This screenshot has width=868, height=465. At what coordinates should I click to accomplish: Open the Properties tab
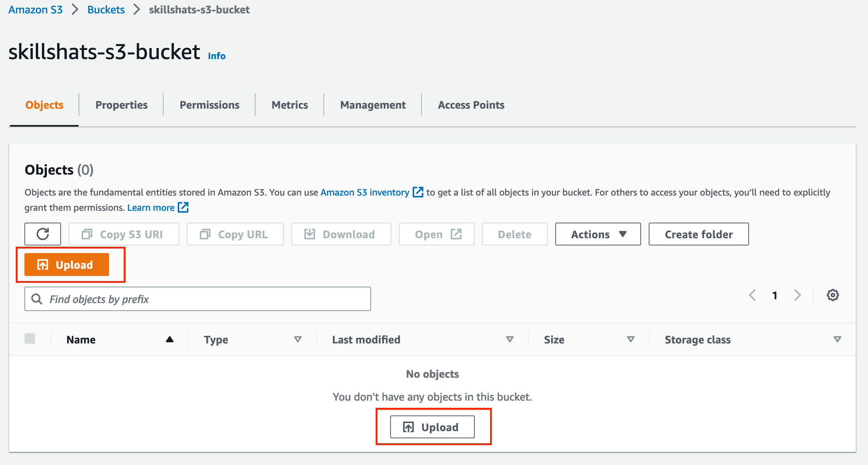click(x=121, y=105)
